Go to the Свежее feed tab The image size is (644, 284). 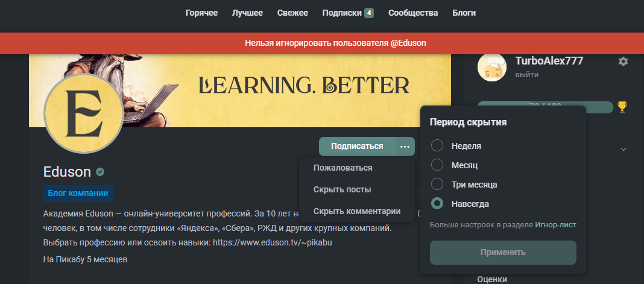292,13
